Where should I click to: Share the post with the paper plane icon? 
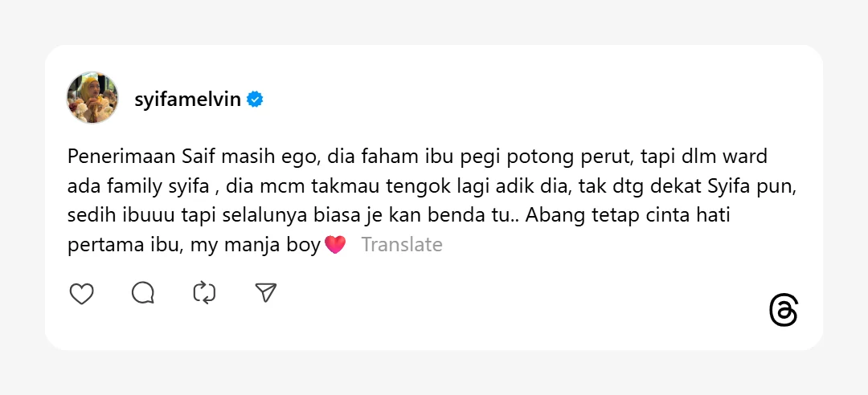266,294
